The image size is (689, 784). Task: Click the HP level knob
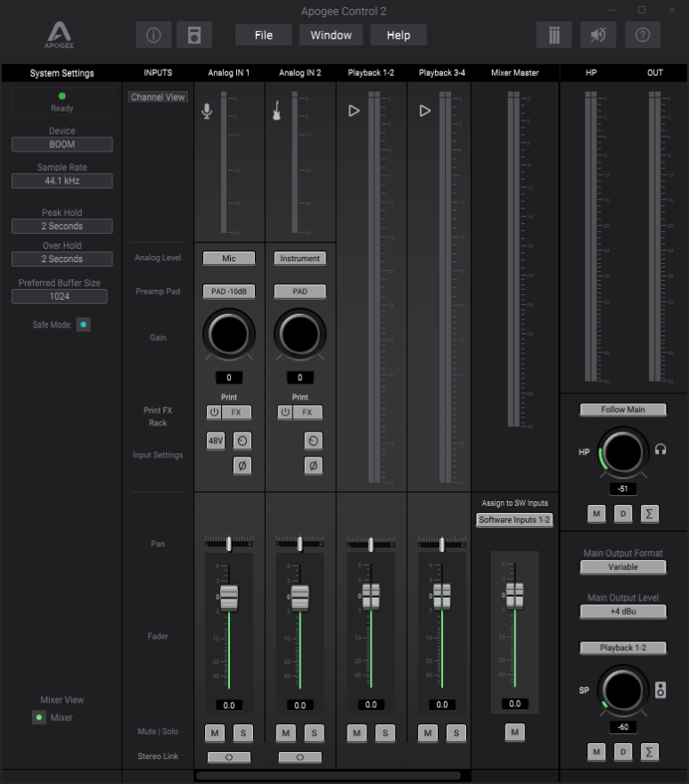[x=622, y=452]
